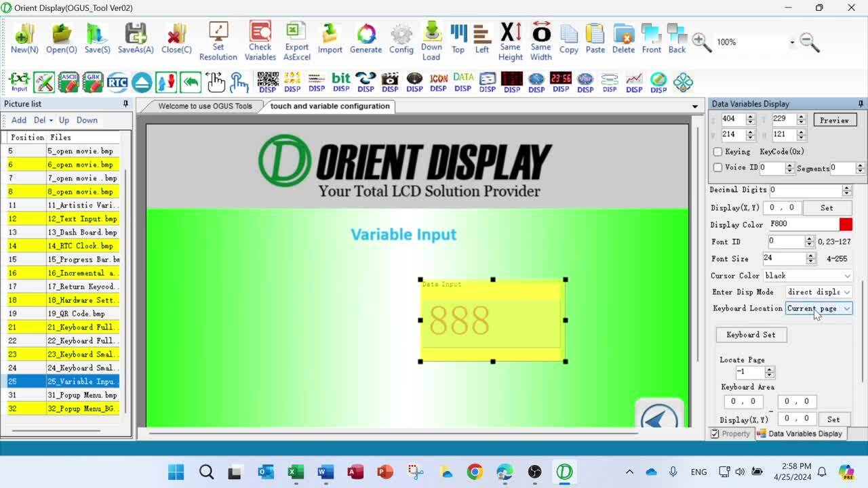The height and width of the screenshot is (488, 868).
Task: Select the yellow 888 Data Input control
Action: point(493,320)
